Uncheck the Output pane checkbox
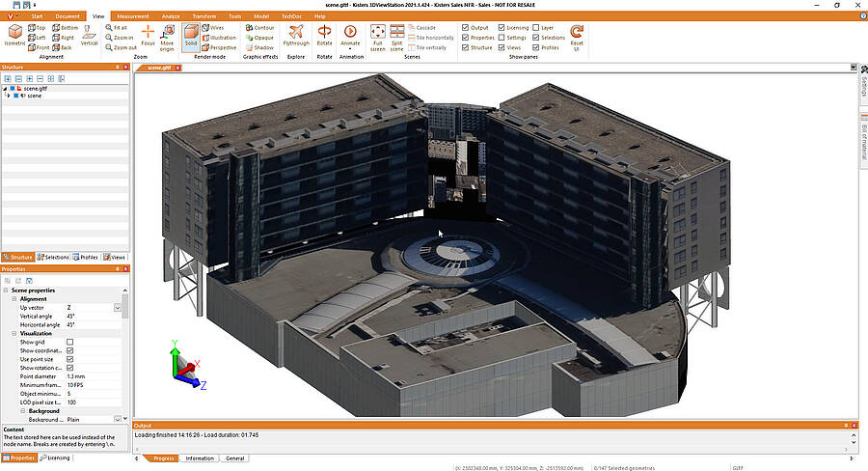 (x=465, y=28)
